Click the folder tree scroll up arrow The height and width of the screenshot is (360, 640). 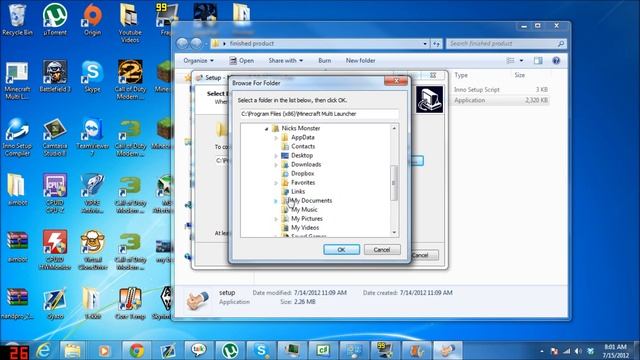tap(394, 128)
